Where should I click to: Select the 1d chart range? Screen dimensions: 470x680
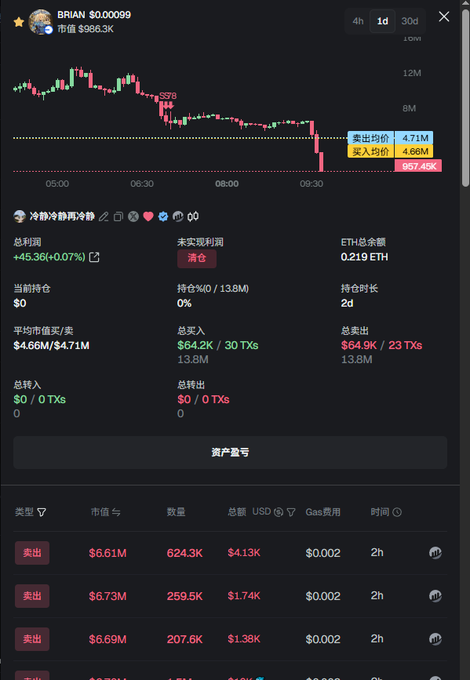[x=382, y=21]
